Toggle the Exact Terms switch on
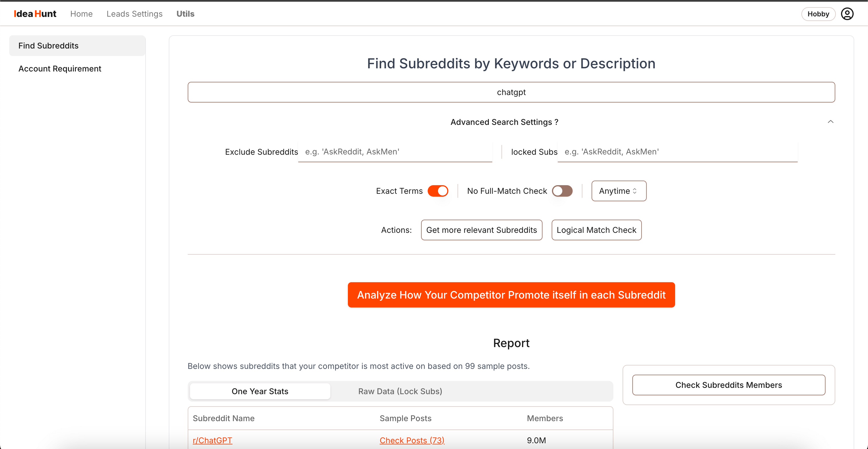The height and width of the screenshot is (449, 868). point(437,191)
